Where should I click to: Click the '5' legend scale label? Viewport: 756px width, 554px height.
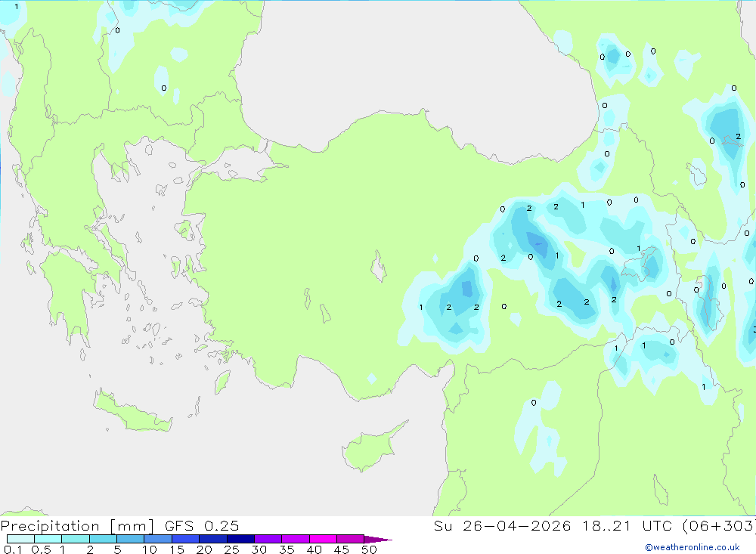click(x=117, y=549)
